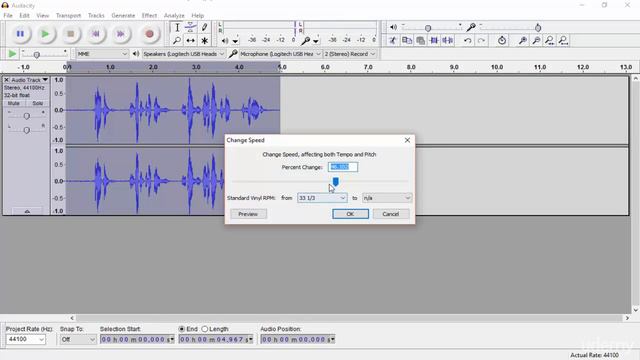Viewport: 640px width, 360px height.
Task: Click the Trim audio icon
Action: (x=434, y=40)
